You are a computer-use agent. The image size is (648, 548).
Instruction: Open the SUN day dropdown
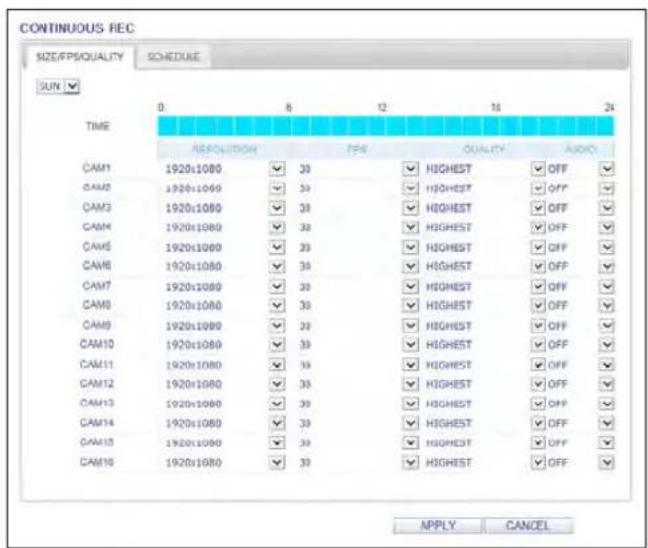(x=73, y=86)
